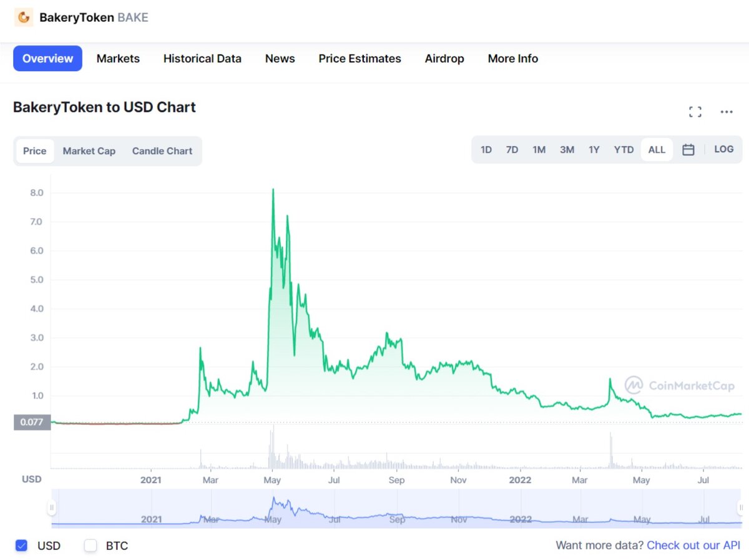
Task: Switch to Candle Chart view
Action: [x=162, y=151]
